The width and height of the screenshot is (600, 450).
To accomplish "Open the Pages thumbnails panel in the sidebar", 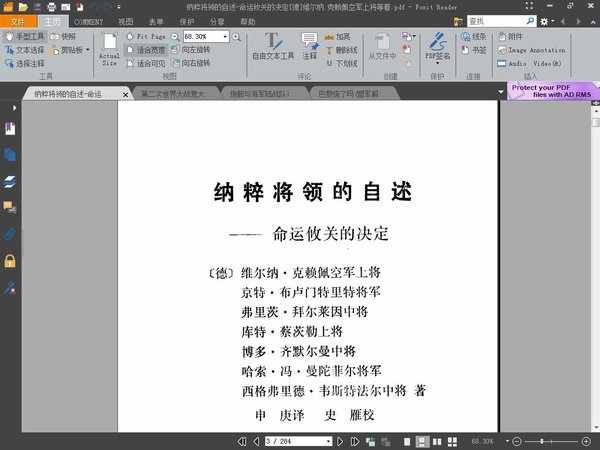I will pyautogui.click(x=10, y=155).
